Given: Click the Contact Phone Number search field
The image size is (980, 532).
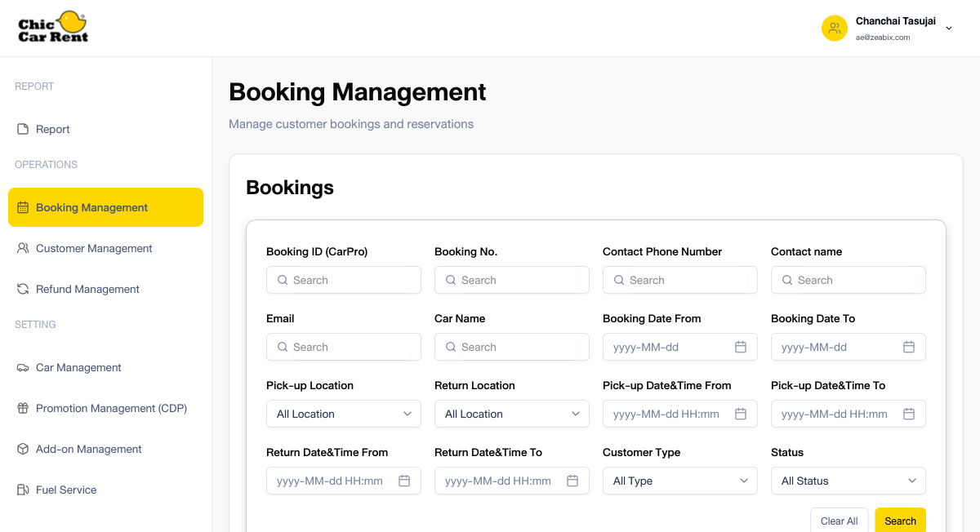Looking at the screenshot, I should tap(680, 280).
